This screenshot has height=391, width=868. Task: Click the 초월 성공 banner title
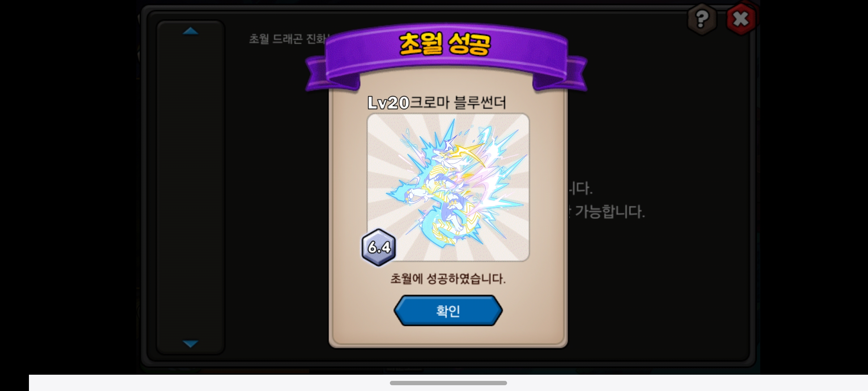click(445, 44)
